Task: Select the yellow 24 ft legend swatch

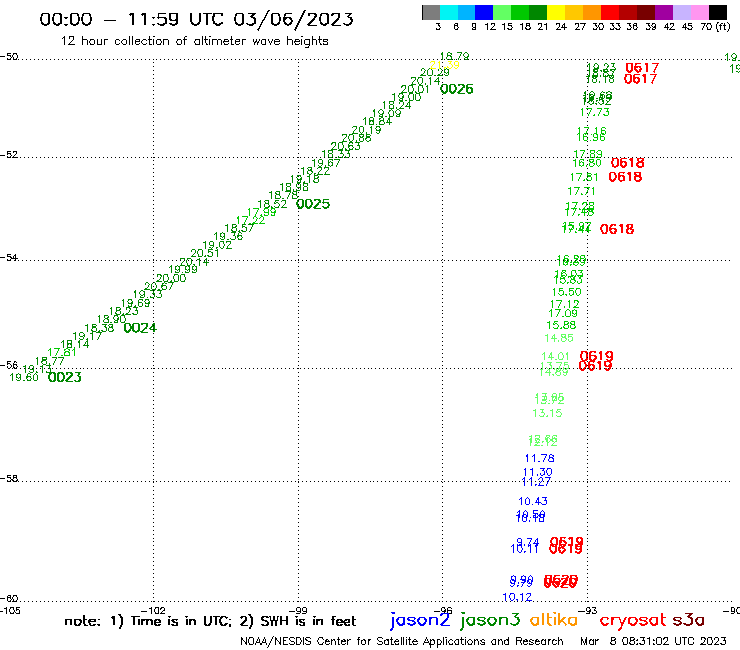Action: pos(556,12)
